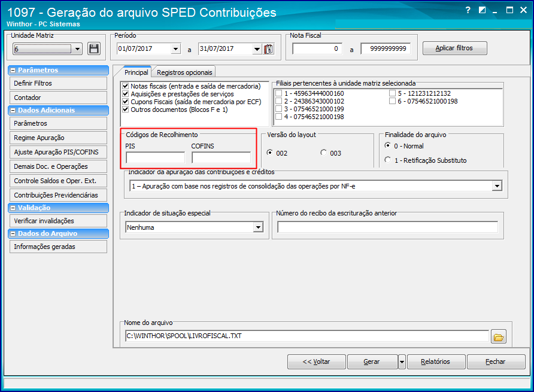This screenshot has width=534, height=392.
Task: Open Informações geradas
Action: coord(58,247)
